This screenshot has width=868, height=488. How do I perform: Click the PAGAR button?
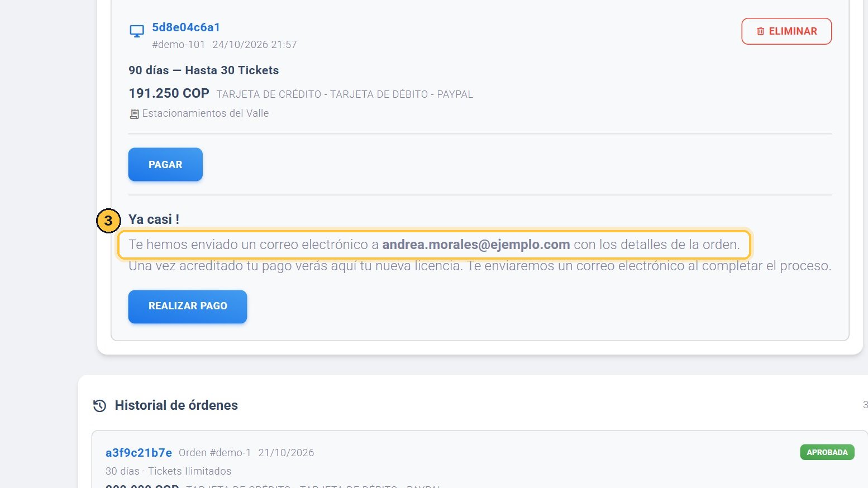click(165, 164)
